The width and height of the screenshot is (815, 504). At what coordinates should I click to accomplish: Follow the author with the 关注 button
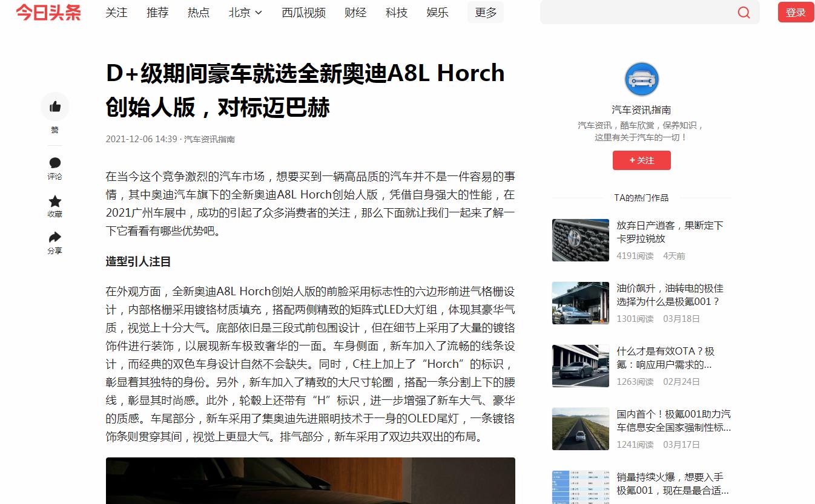coord(642,160)
